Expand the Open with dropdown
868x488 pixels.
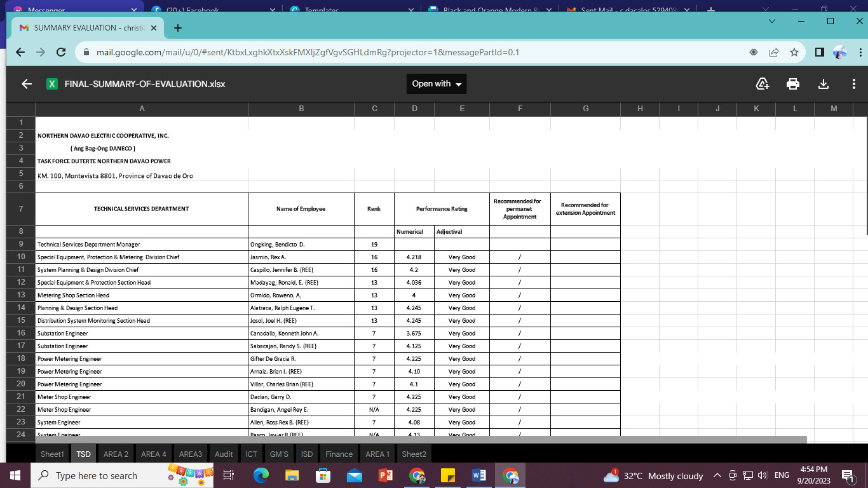pos(437,84)
